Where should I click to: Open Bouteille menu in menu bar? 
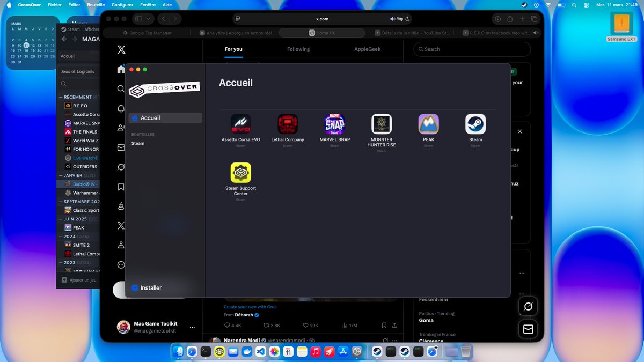(96, 4)
